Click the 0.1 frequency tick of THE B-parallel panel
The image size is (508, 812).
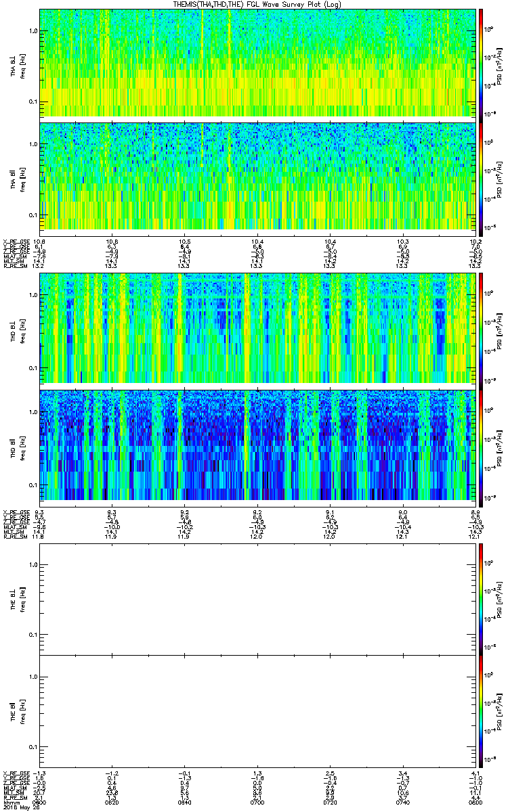(33, 746)
